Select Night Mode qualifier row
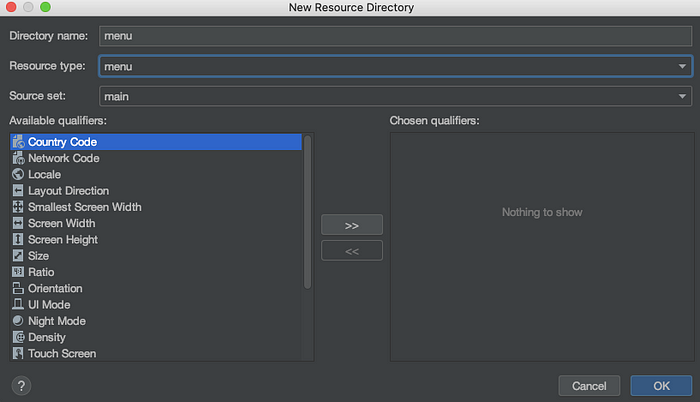Image resolution: width=700 pixels, height=402 pixels. coord(156,321)
